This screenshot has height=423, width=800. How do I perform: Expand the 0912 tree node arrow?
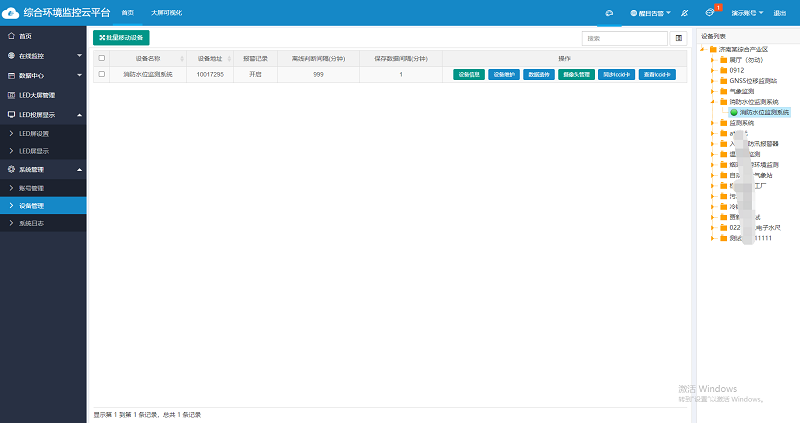tap(713, 70)
